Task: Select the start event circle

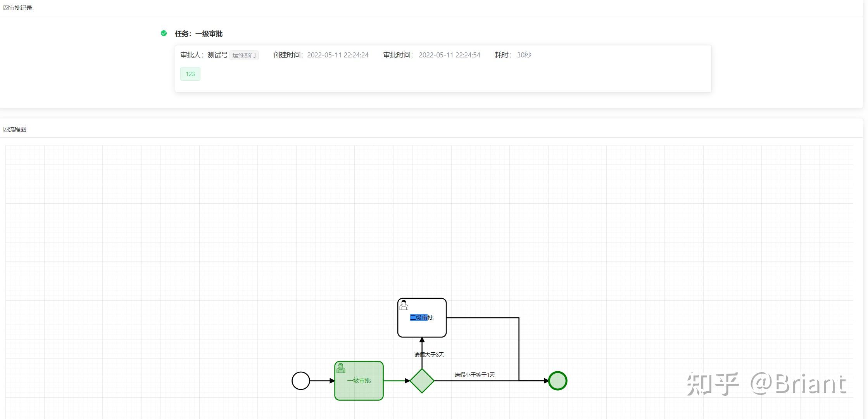Action: (x=300, y=381)
